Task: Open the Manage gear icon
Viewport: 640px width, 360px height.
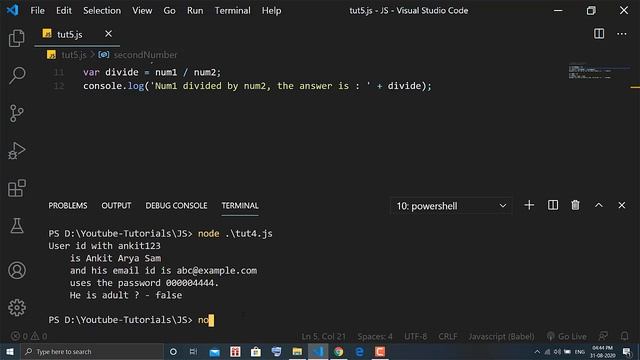Action: pyautogui.click(x=17, y=307)
